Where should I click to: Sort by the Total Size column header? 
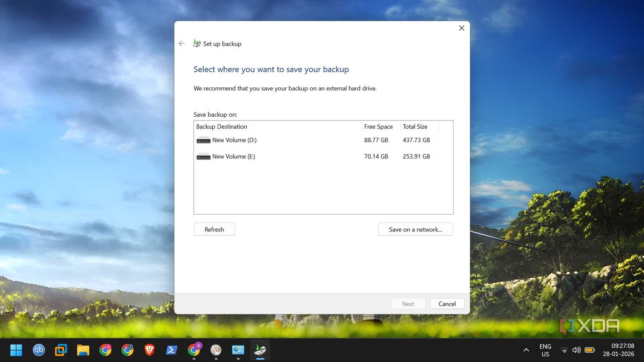point(420,127)
